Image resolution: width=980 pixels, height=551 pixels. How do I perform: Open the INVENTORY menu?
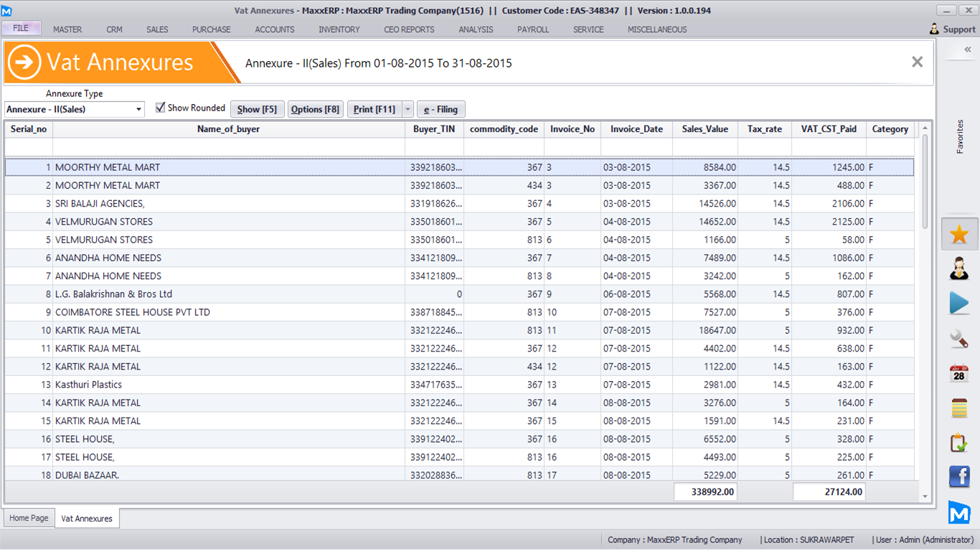[339, 29]
